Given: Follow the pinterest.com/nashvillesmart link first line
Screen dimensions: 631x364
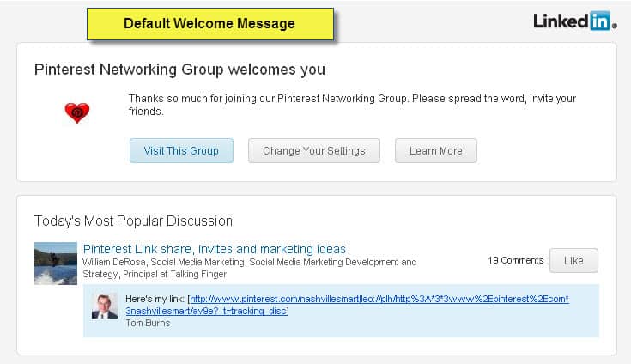Looking at the screenshot, I should tap(379, 299).
